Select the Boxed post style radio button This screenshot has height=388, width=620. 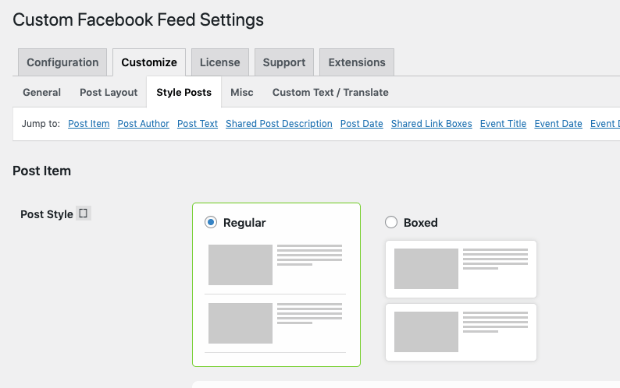(391, 222)
